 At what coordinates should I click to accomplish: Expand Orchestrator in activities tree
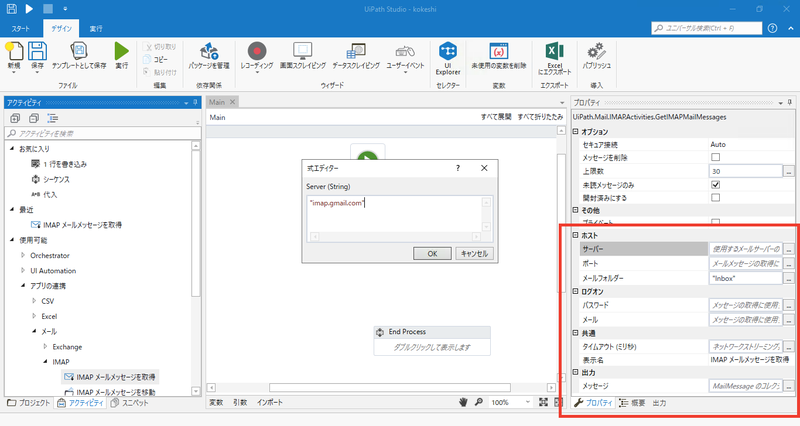point(22,255)
